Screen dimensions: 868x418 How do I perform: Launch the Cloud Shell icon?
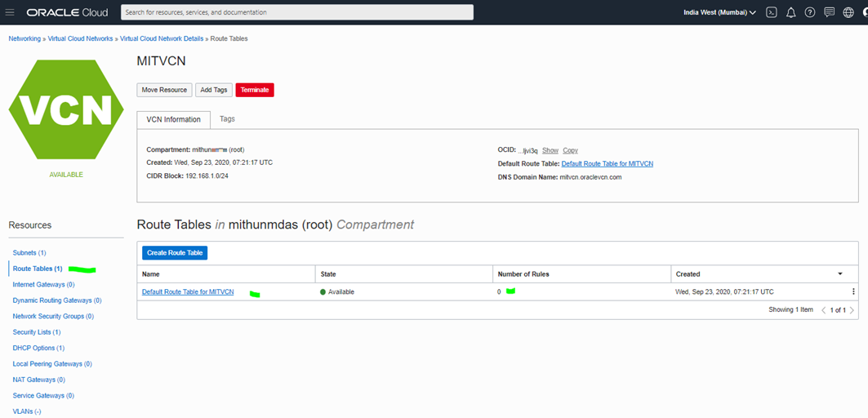(771, 12)
